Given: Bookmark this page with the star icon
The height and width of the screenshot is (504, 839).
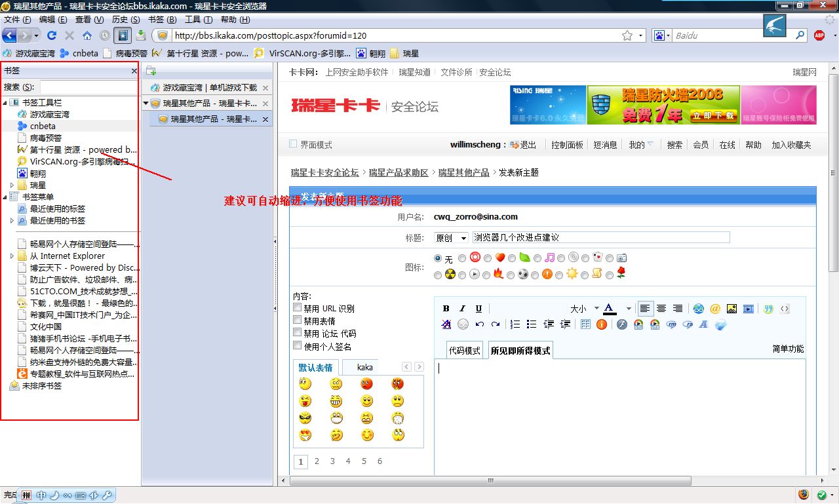Looking at the screenshot, I should [627, 35].
